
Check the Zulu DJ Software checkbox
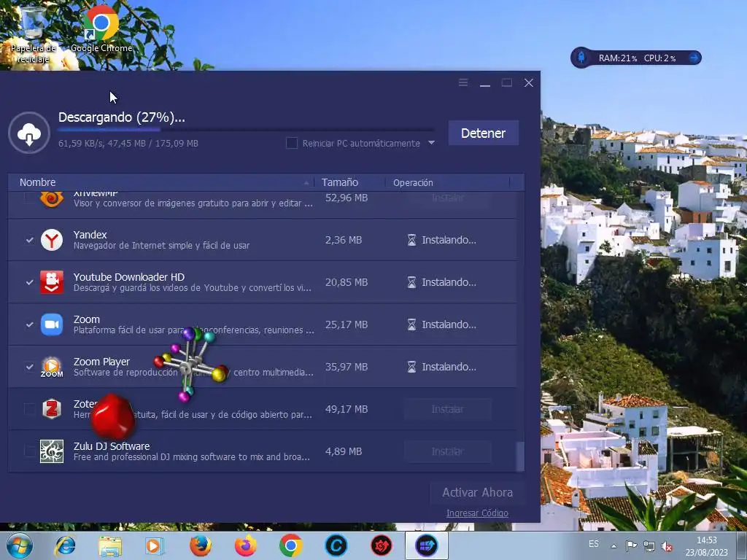coord(29,451)
